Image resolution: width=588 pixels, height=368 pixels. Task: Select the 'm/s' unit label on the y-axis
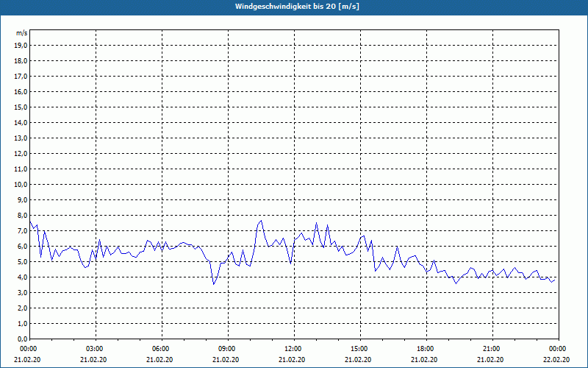tap(22, 33)
